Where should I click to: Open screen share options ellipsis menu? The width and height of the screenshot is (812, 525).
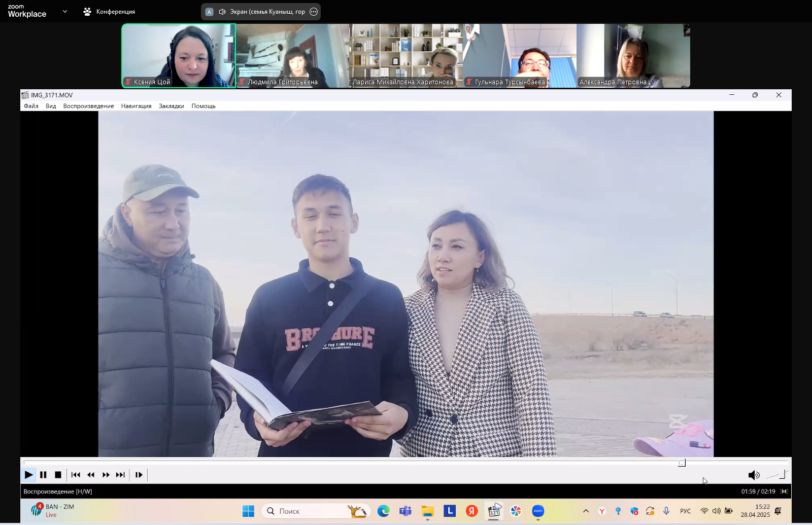314,12
